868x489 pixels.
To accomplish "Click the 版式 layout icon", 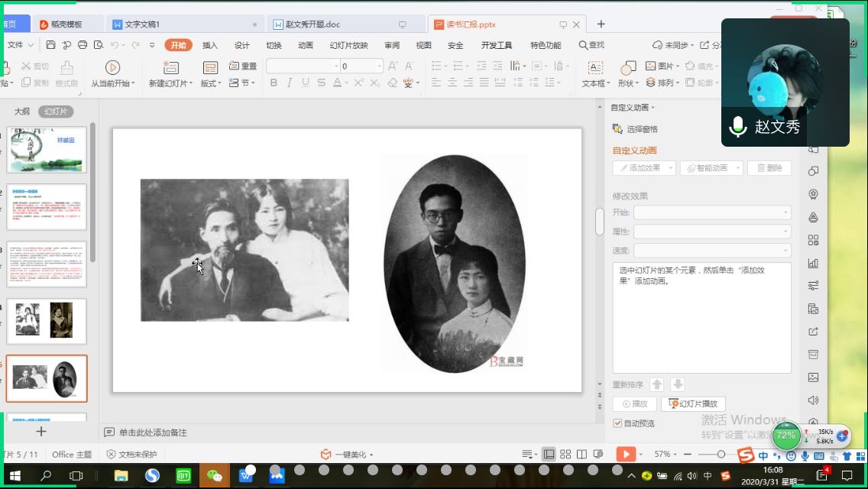I will tap(210, 68).
